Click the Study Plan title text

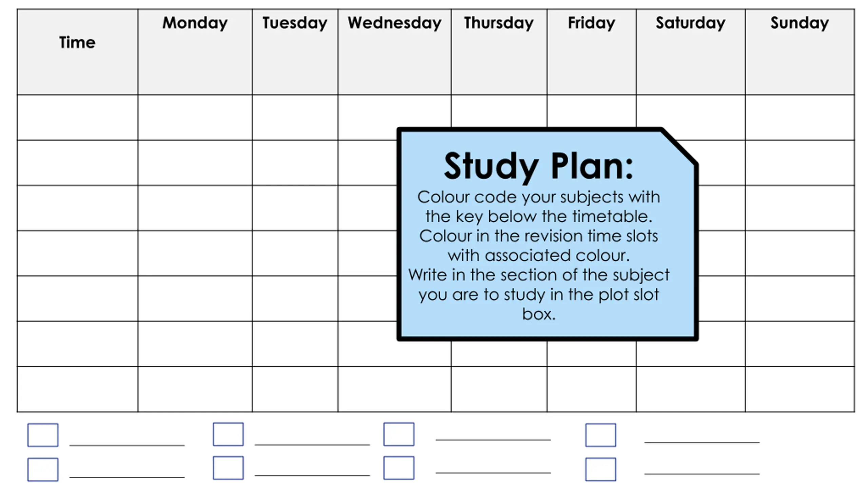click(x=538, y=166)
